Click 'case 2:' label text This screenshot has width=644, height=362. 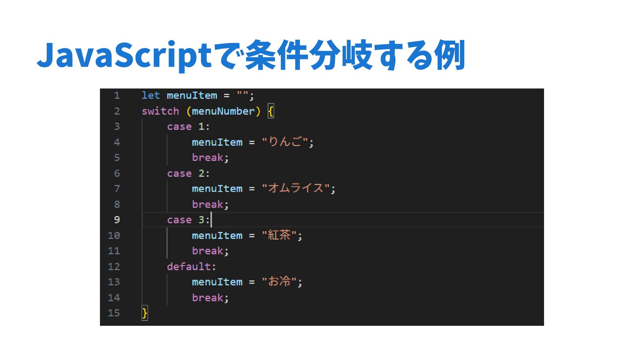click(x=188, y=174)
